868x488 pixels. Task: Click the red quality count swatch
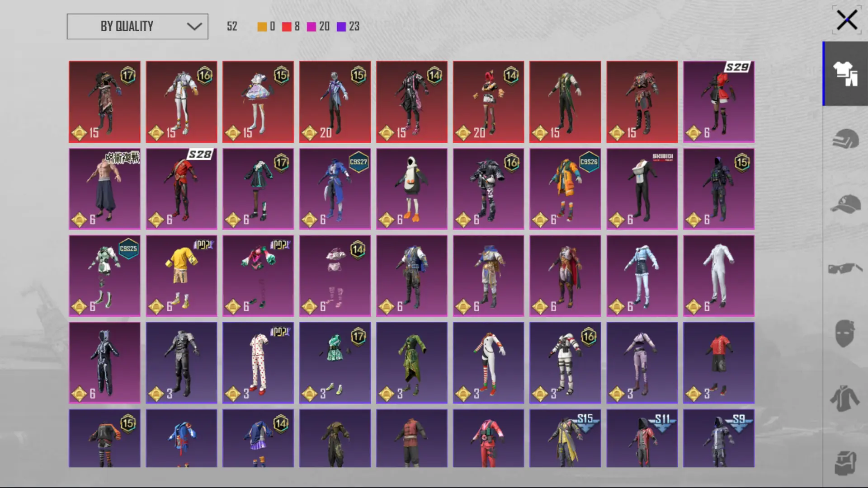(287, 27)
